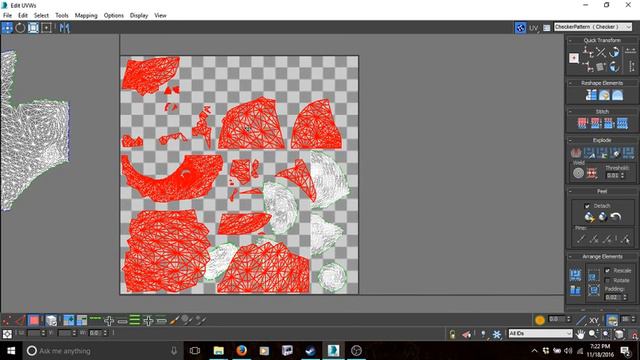Screen dimensions: 640x360
Task: Select the Scale subobject tool
Action: (33, 28)
